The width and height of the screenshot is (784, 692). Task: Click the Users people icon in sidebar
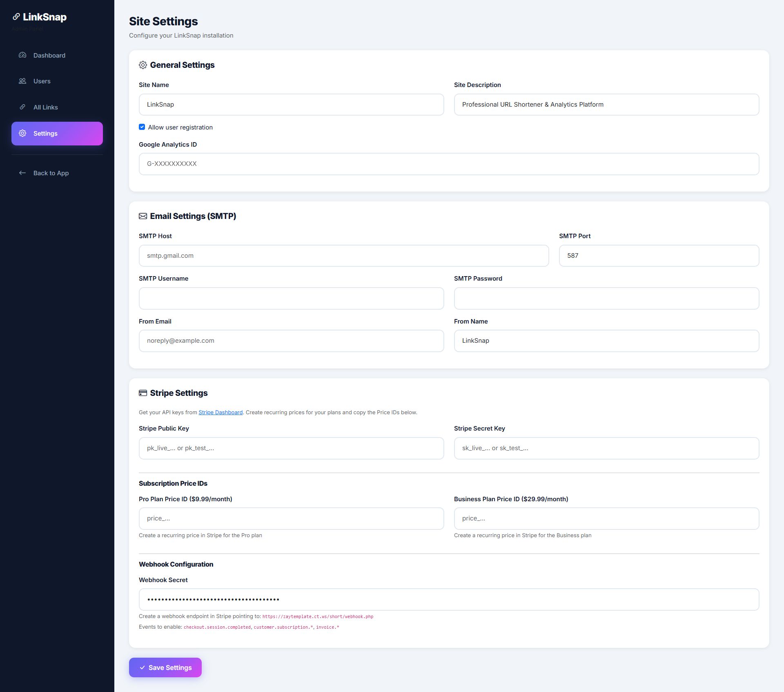pyautogui.click(x=22, y=81)
